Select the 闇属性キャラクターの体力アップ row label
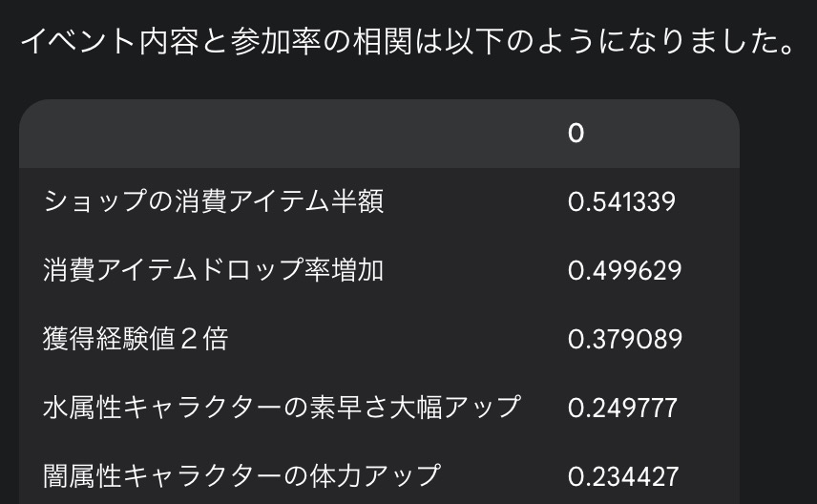Screen dimensions: 817x504 [x=241, y=476]
